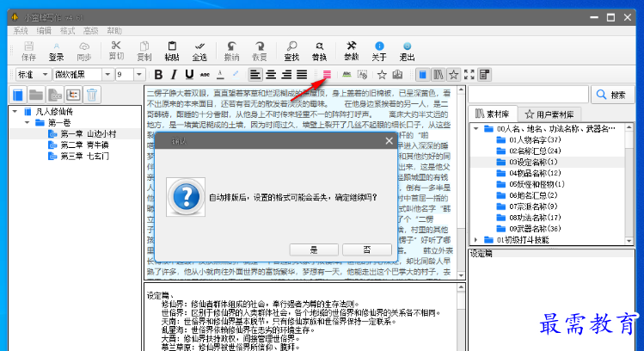Enter full screen mode via arrows icon
The image size is (644, 351).
(469, 74)
